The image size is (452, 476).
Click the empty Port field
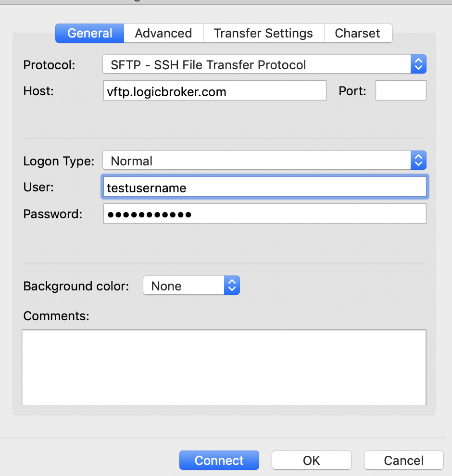click(401, 91)
